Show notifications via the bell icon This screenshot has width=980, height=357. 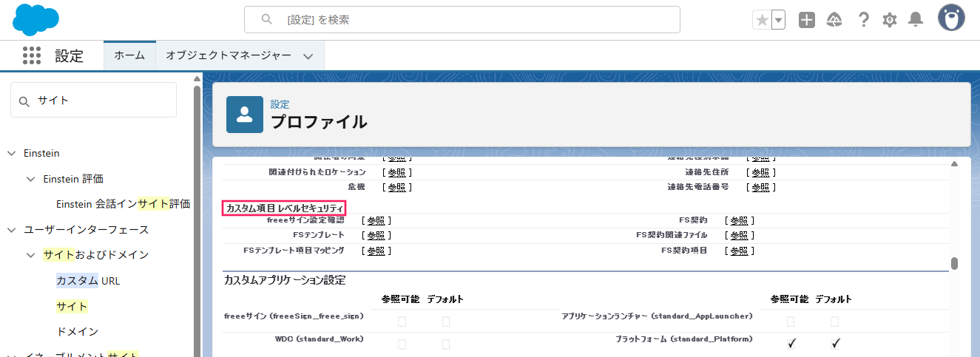(916, 20)
